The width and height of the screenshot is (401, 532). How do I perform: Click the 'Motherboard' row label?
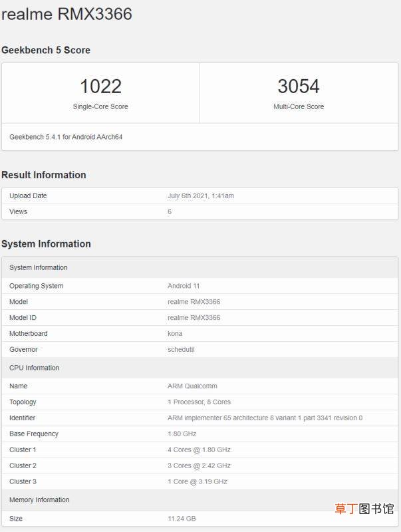[29, 334]
